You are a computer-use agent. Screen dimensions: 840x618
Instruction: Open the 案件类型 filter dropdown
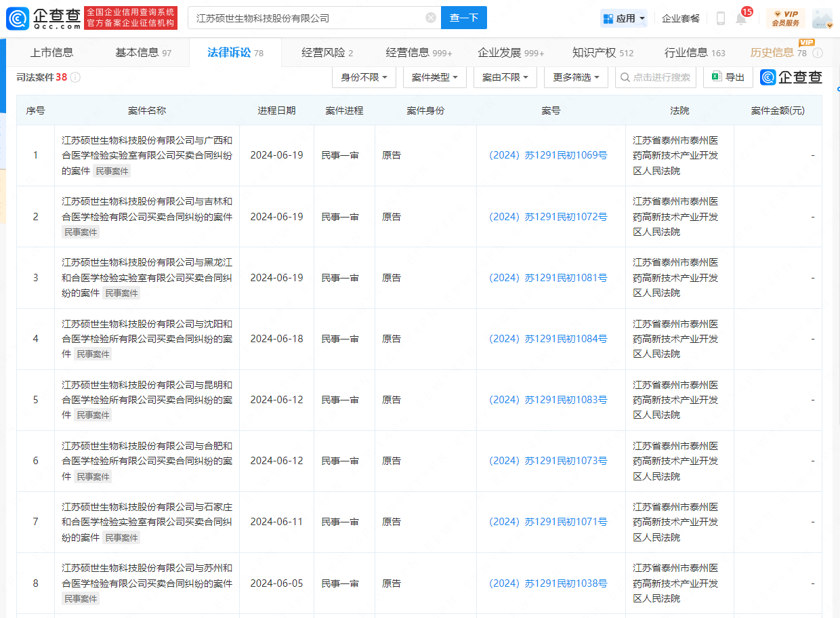[434, 77]
